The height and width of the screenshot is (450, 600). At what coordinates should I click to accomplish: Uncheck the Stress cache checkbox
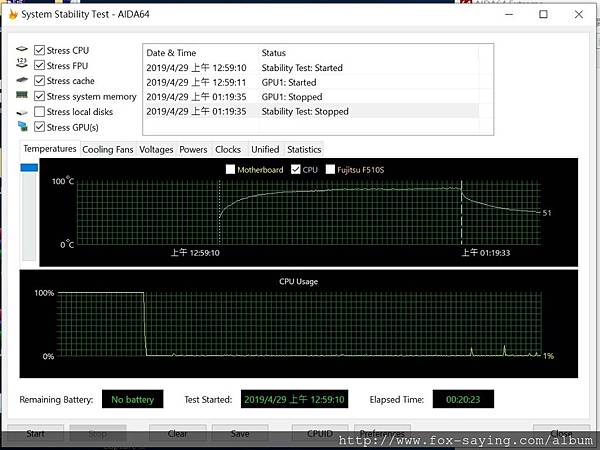[39, 81]
